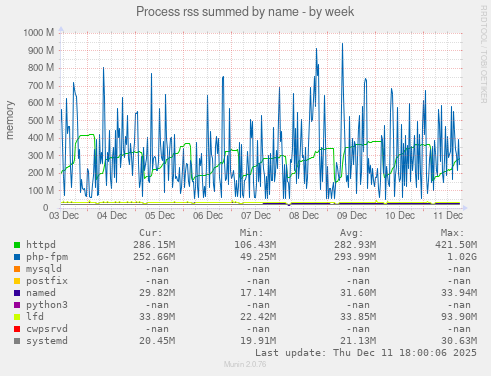Click the '07 Dec' x-axis label
The height and width of the screenshot is (376, 491).
point(256,215)
